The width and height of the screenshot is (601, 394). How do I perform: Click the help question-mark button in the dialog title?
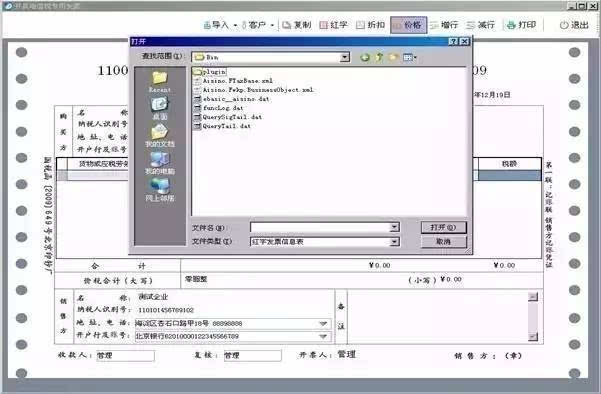coord(453,41)
